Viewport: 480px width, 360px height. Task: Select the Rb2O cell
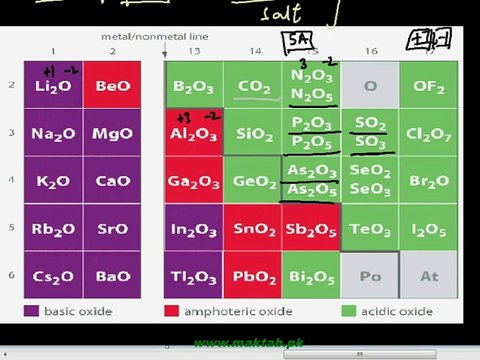click(x=53, y=228)
